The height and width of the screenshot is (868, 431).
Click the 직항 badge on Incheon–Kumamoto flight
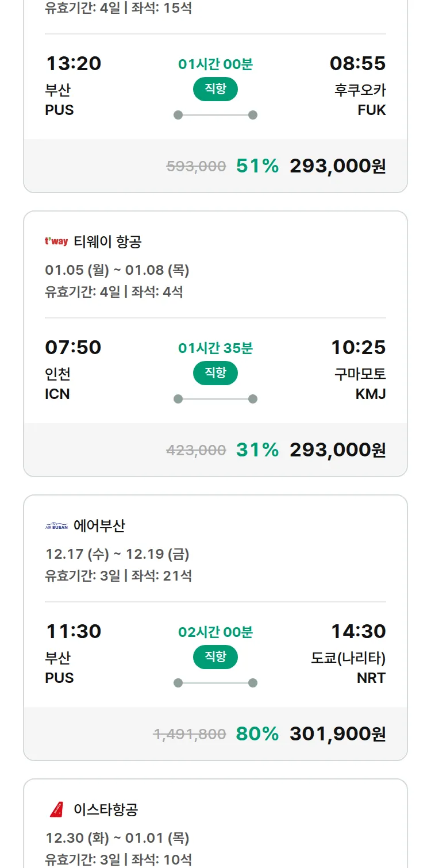click(x=215, y=373)
